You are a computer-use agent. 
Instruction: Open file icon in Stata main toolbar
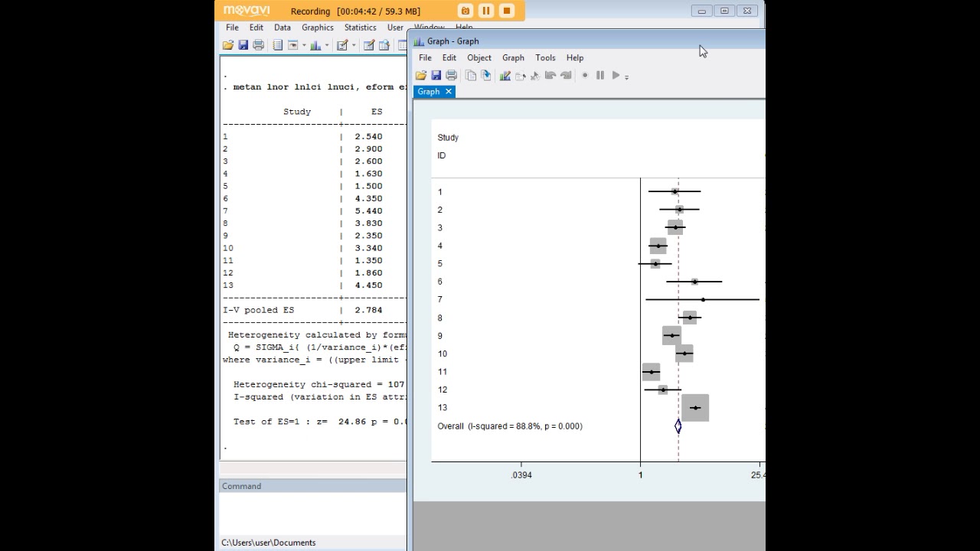(228, 45)
